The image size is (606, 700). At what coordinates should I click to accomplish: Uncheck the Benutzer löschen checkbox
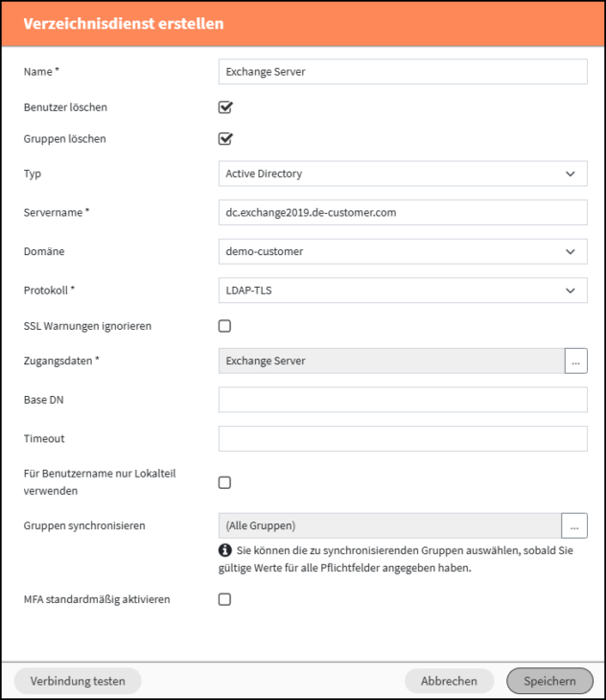[x=225, y=107]
